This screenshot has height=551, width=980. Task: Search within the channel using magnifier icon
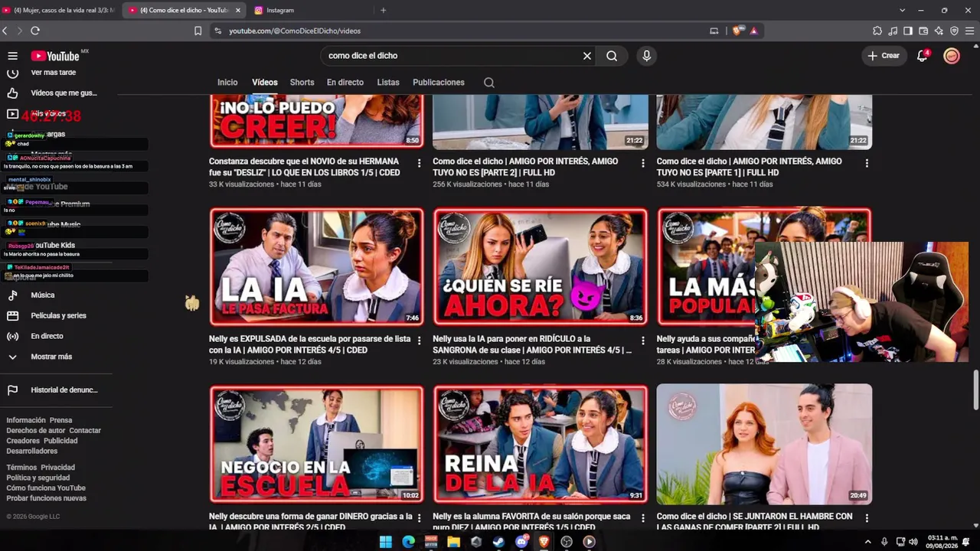coord(489,83)
